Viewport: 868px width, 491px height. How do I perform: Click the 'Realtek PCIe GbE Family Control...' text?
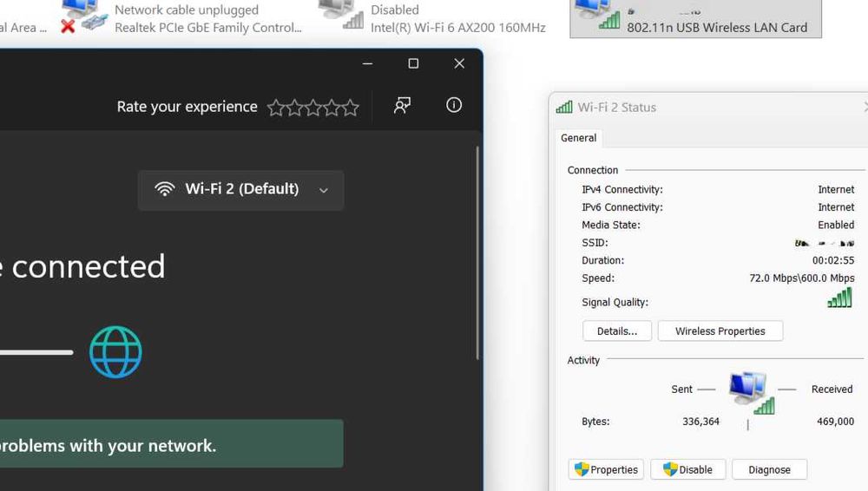[208, 28]
